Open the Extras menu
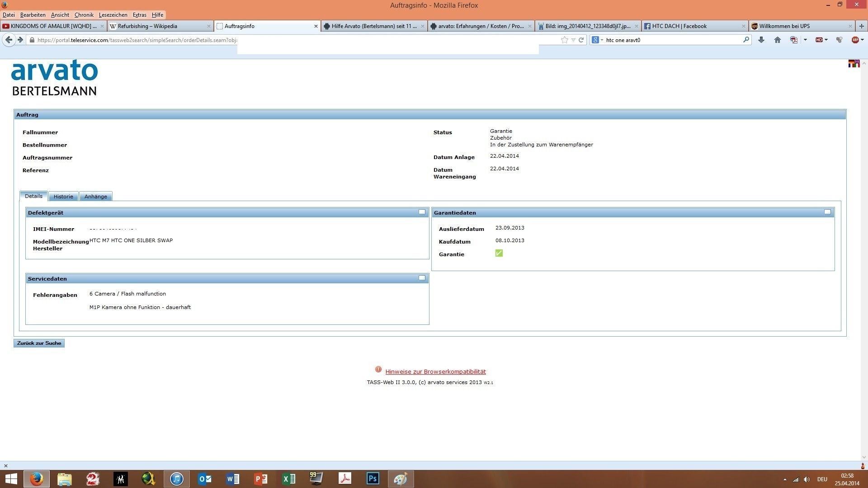This screenshot has width=868, height=488. click(140, 15)
